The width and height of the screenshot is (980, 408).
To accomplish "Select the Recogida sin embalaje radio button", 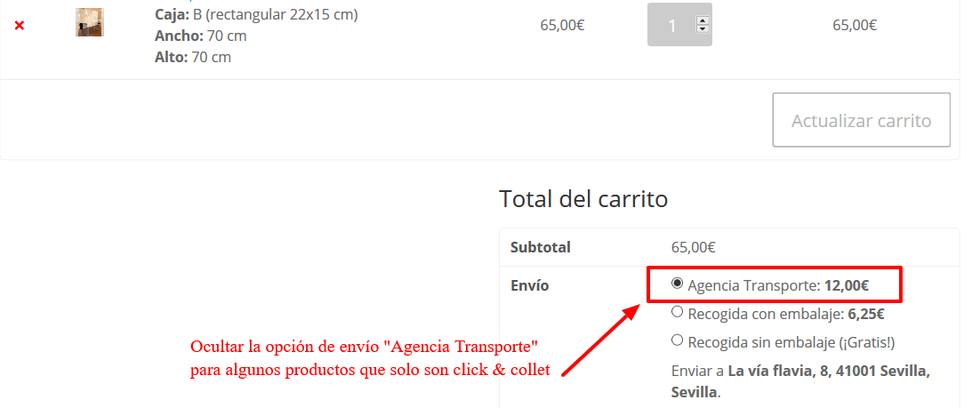I will click(677, 340).
